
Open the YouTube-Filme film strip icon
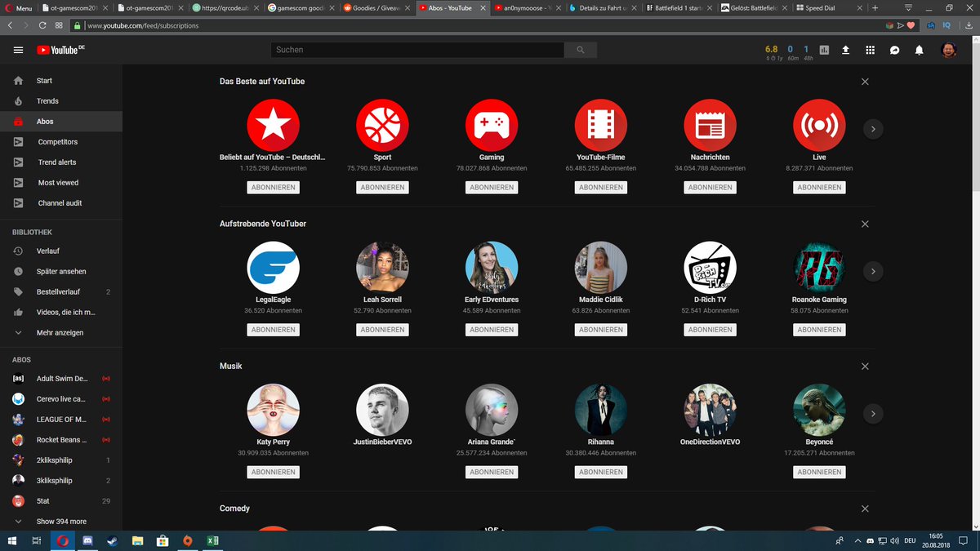click(x=601, y=125)
